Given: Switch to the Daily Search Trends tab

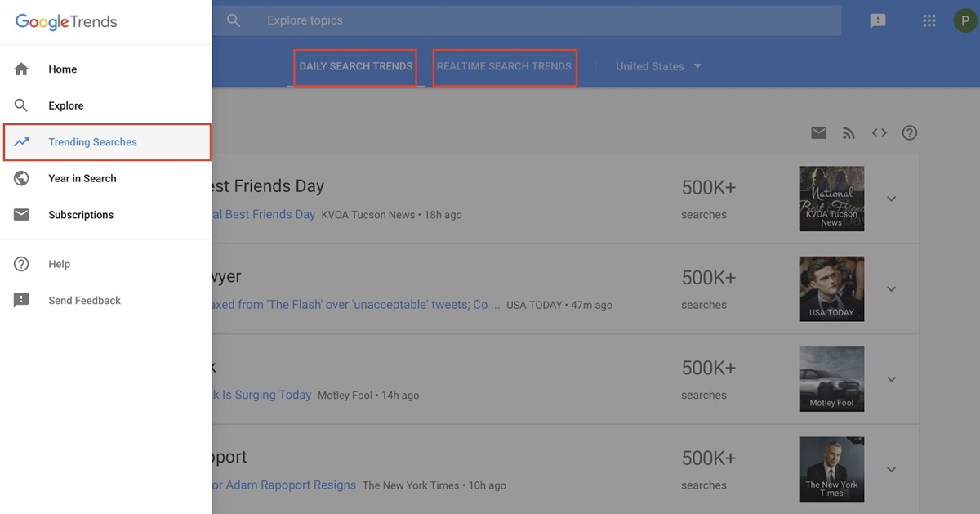Looking at the screenshot, I should point(354,66).
